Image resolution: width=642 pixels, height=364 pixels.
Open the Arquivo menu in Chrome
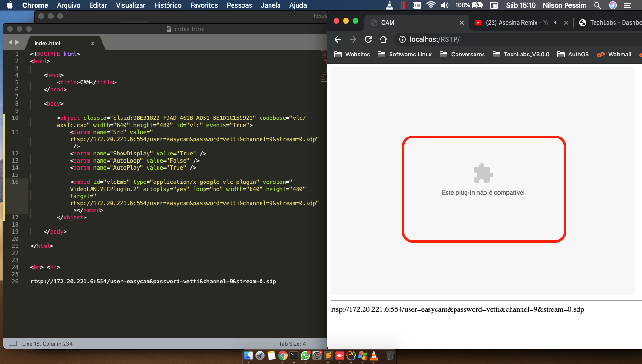pos(68,5)
